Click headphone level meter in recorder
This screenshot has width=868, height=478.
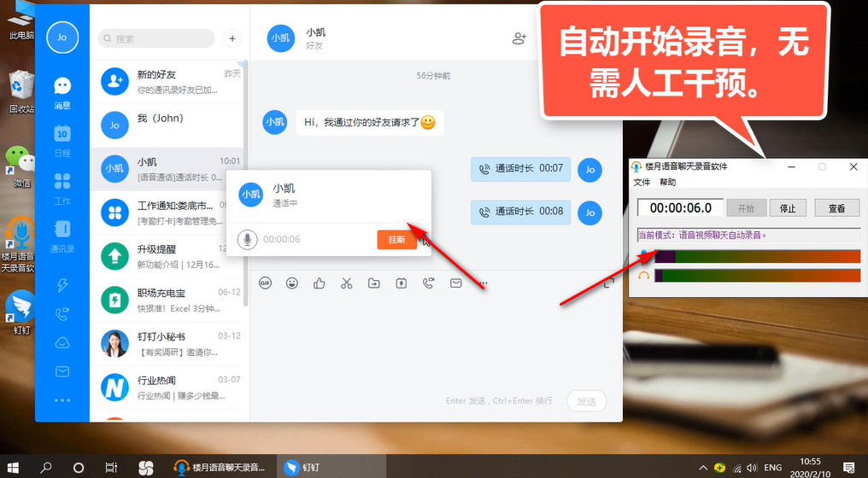[757, 275]
